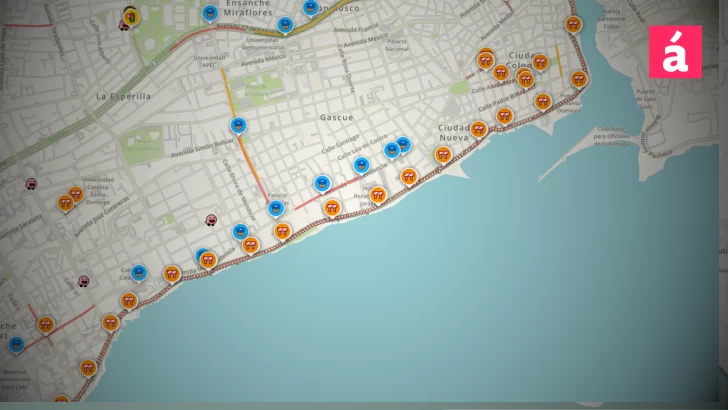Click the Gascue neighborhood label

tap(336, 117)
